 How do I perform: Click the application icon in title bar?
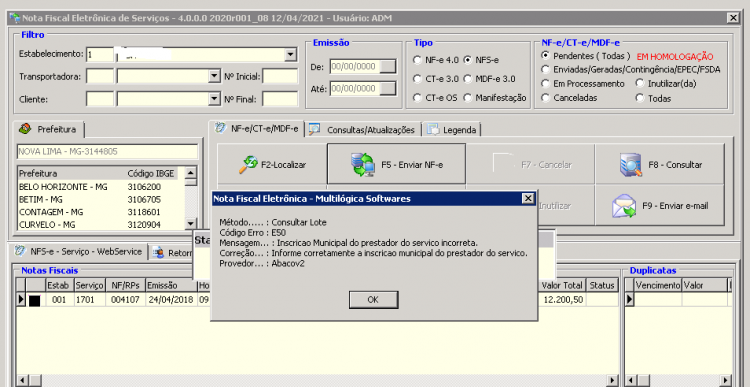[x=15, y=18]
